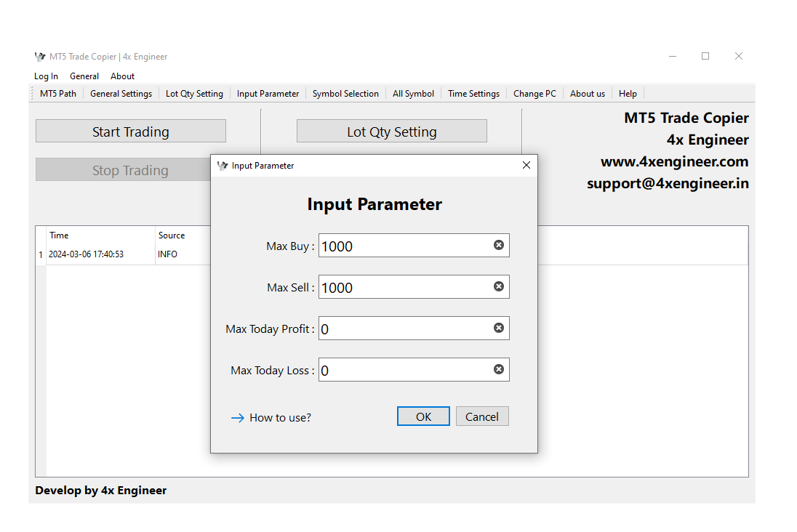Viewport: 797px width, 532px height.
Task: Select Change PC toolbar item
Action: pos(534,94)
